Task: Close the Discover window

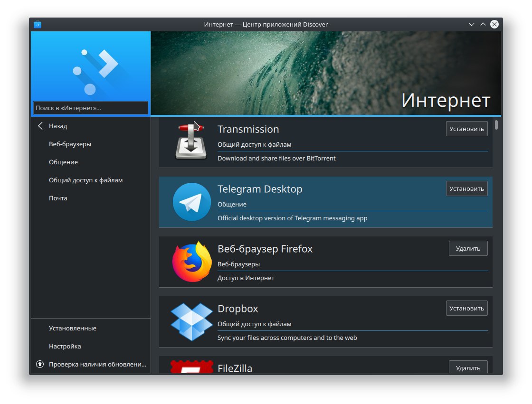Action: click(494, 24)
